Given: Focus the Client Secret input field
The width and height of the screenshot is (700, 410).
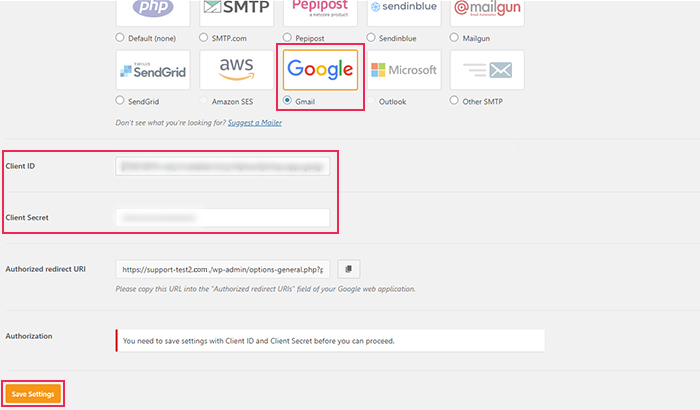Looking at the screenshot, I should [223, 218].
